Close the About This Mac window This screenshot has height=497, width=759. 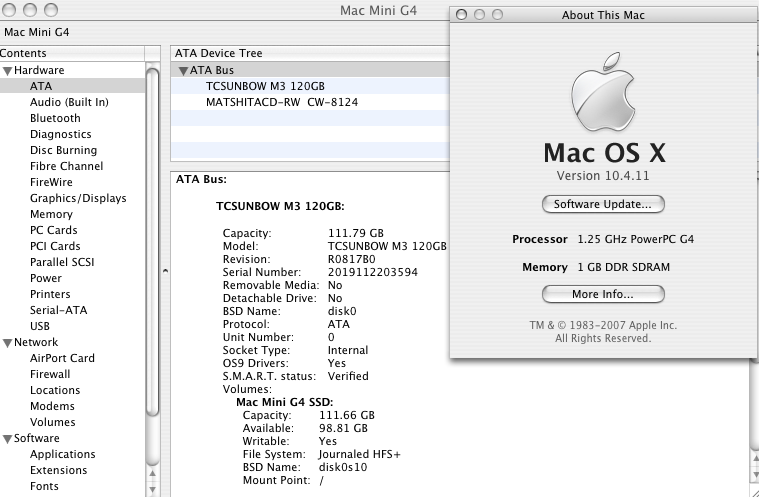point(461,15)
